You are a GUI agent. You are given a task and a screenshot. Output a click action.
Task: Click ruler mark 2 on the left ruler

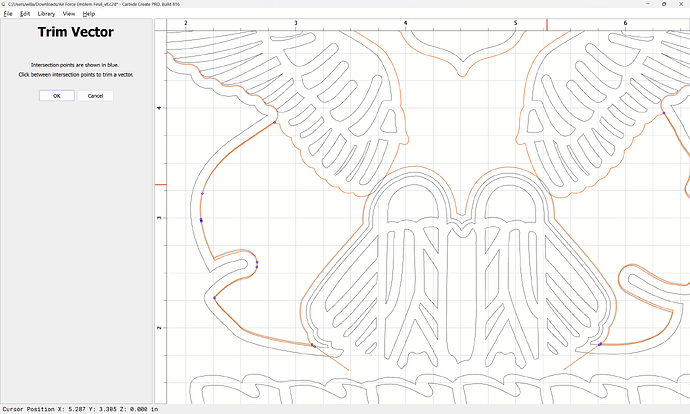click(159, 328)
